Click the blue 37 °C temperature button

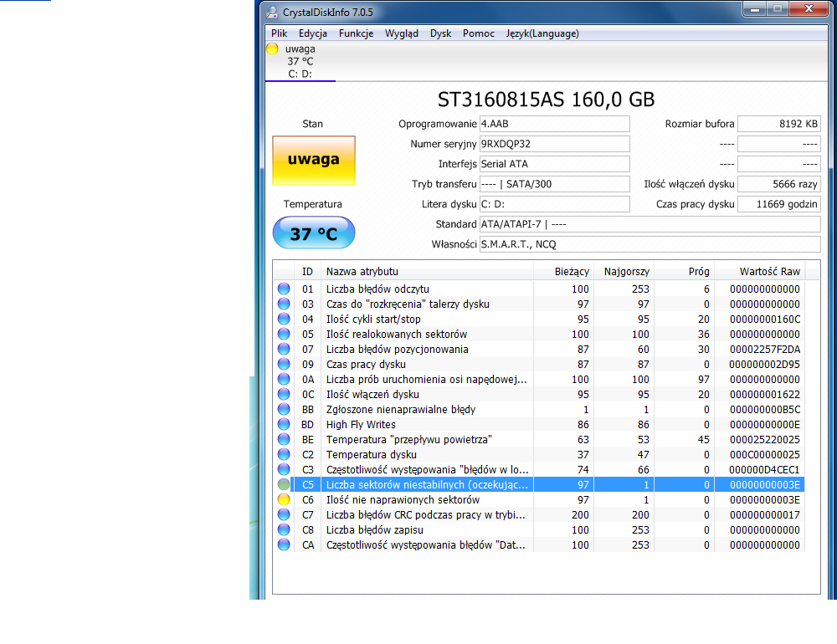coord(314,233)
